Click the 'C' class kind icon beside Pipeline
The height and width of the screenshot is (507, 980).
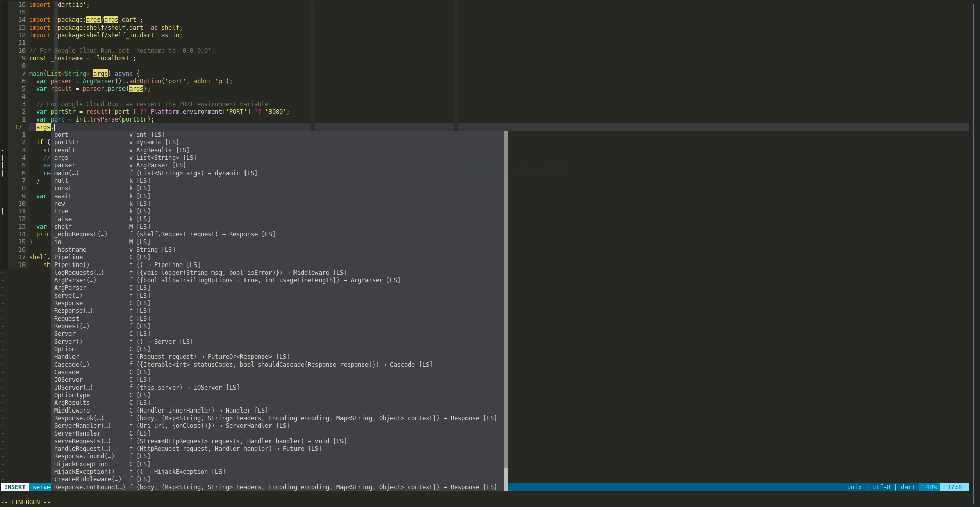(x=132, y=257)
